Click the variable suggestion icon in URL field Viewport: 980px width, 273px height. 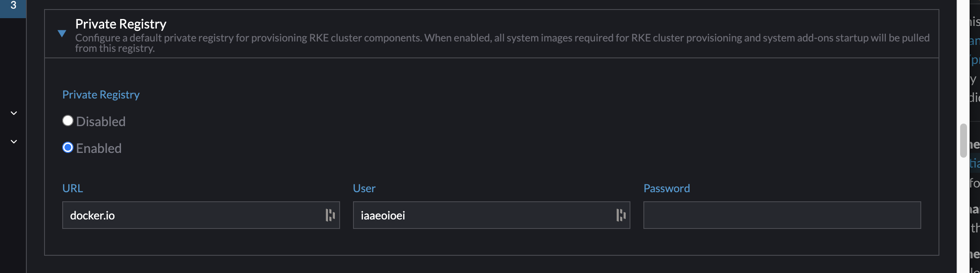click(x=330, y=215)
